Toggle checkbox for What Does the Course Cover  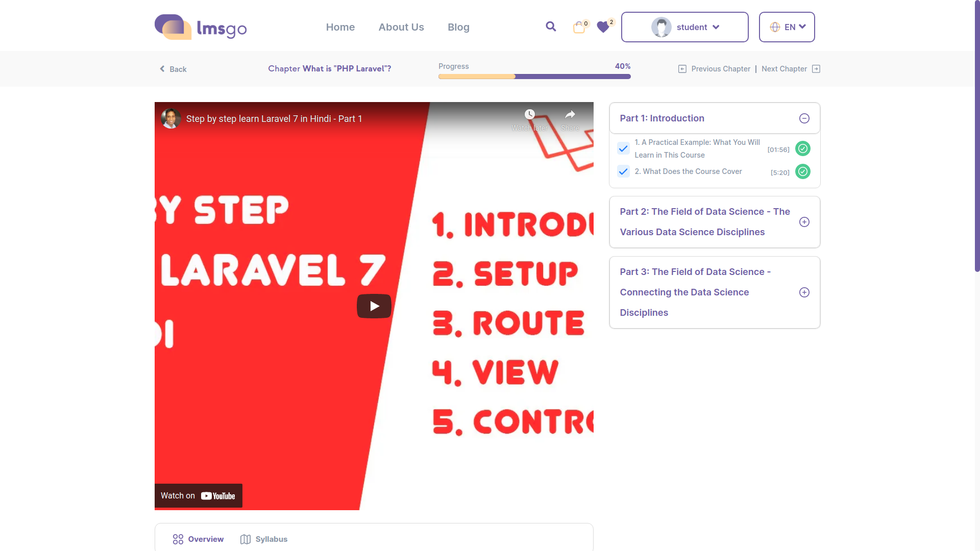click(623, 171)
